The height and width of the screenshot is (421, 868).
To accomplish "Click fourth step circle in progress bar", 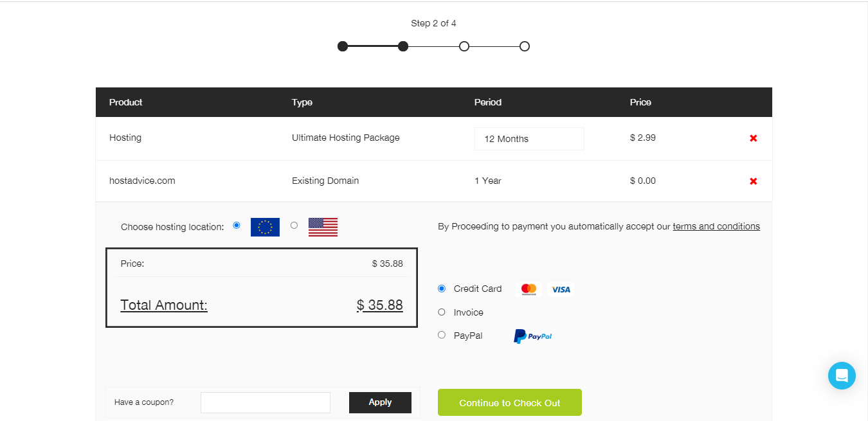I will [525, 46].
